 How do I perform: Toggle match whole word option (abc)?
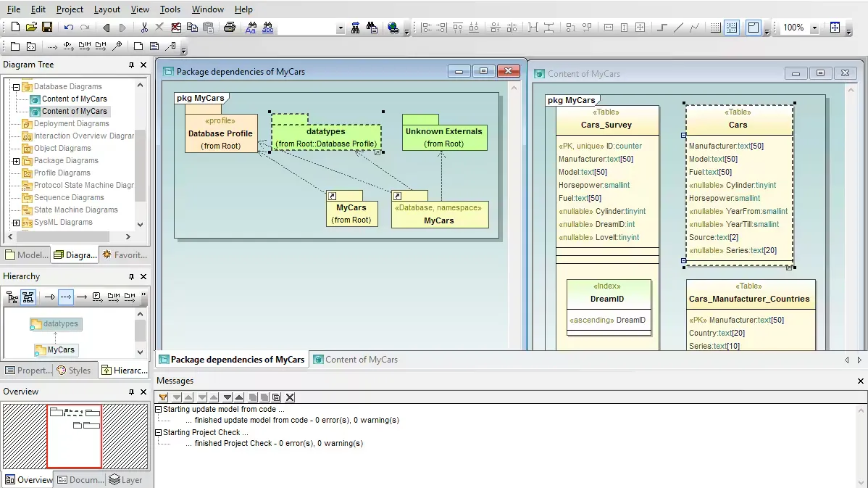[x=268, y=27]
